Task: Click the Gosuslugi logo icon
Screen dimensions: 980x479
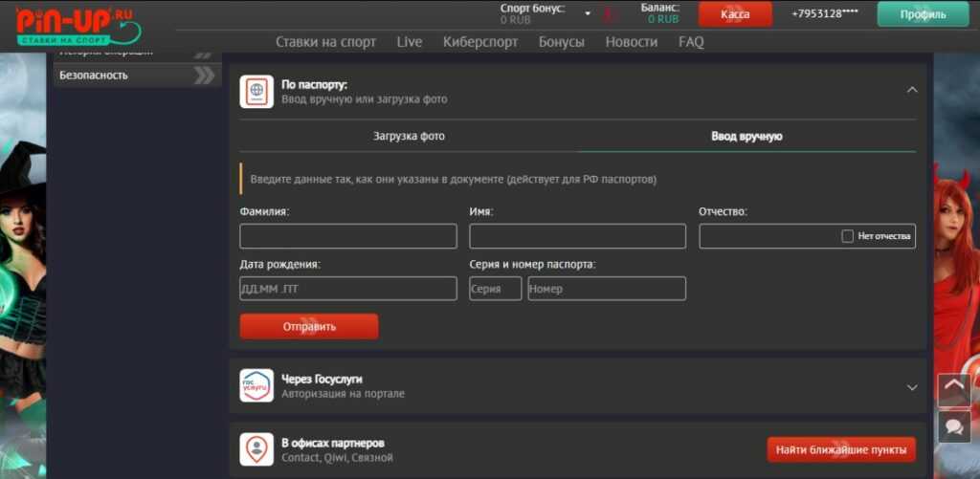Action: (256, 385)
